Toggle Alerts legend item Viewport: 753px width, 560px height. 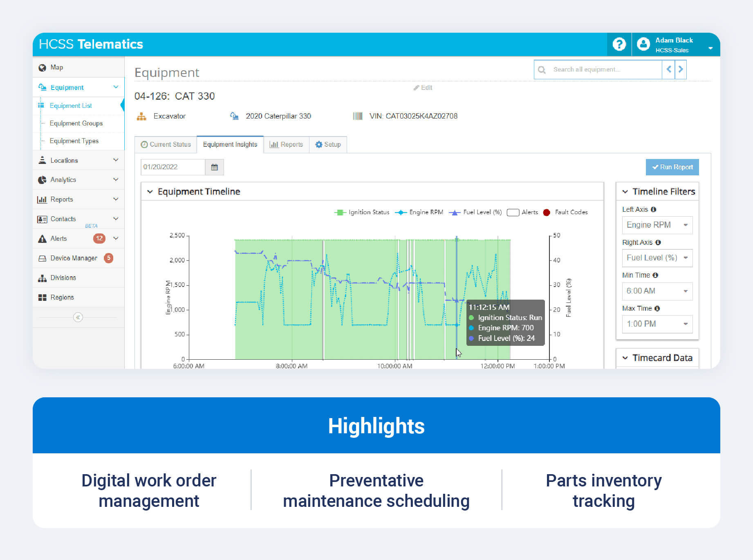pyautogui.click(x=522, y=212)
